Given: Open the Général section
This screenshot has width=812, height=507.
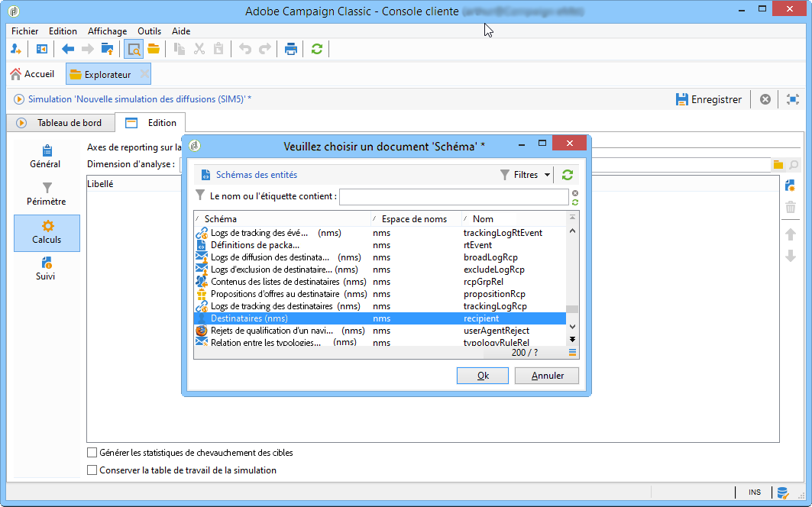Looking at the screenshot, I should pyautogui.click(x=45, y=157).
